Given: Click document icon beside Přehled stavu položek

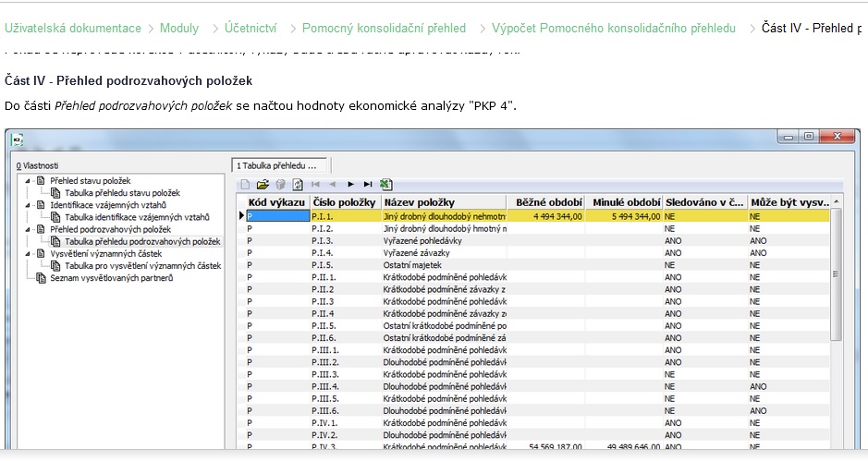Looking at the screenshot, I should tap(41, 181).
